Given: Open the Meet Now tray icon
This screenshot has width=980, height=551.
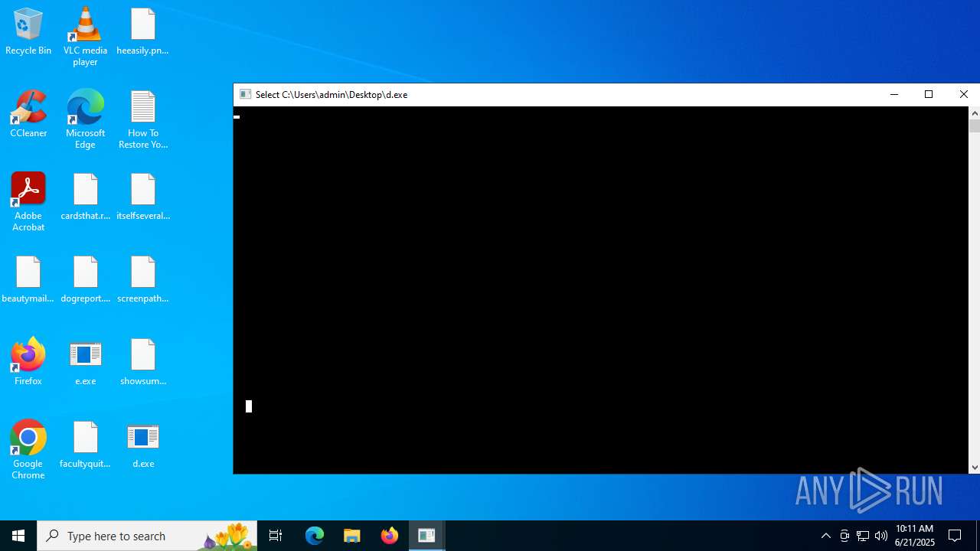Looking at the screenshot, I should [x=844, y=536].
